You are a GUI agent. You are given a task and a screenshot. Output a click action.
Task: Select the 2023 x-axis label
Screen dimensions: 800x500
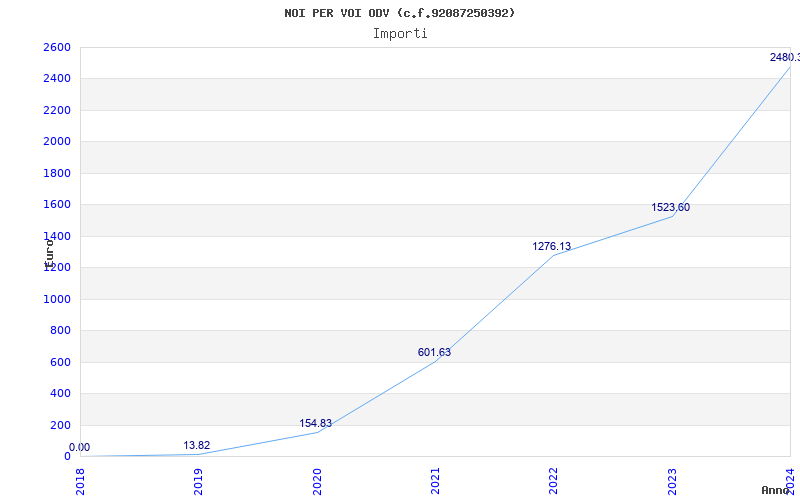click(x=671, y=480)
